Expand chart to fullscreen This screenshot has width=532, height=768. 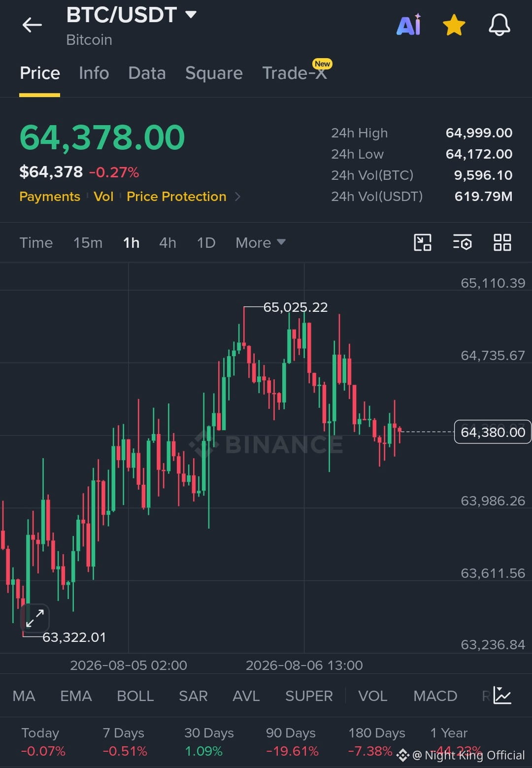pos(35,618)
